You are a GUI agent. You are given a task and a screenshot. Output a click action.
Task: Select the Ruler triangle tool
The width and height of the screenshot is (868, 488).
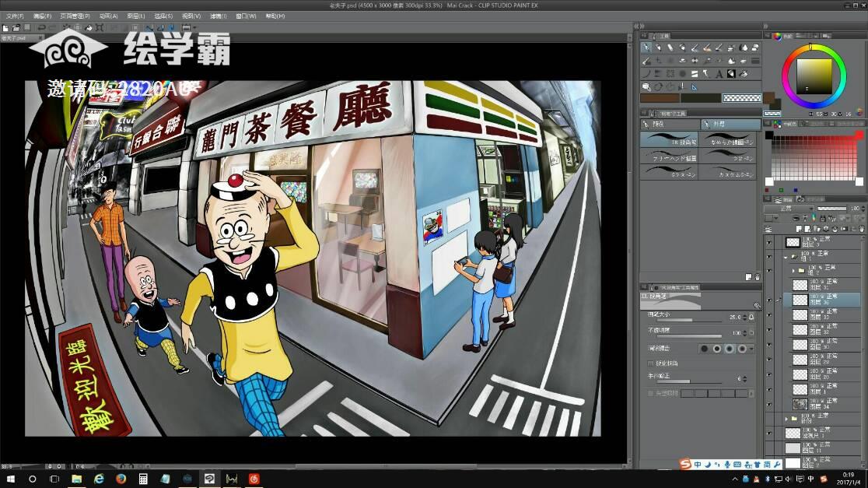click(695, 86)
